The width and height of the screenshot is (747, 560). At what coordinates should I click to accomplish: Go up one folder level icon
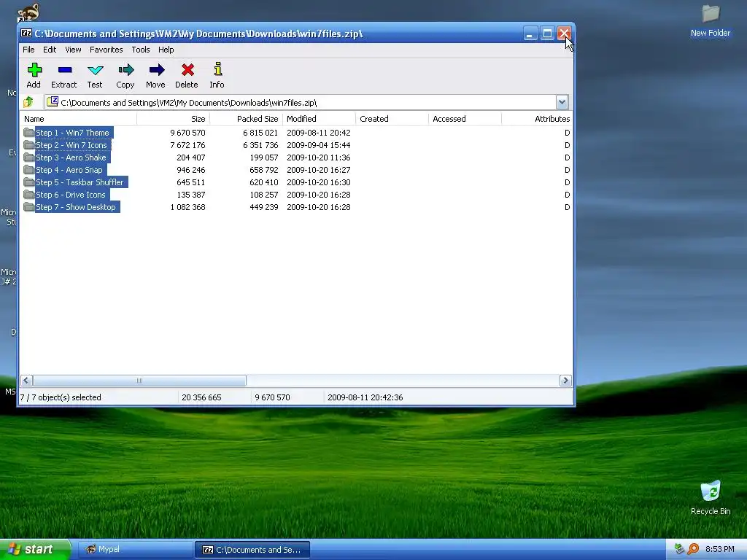(28, 102)
